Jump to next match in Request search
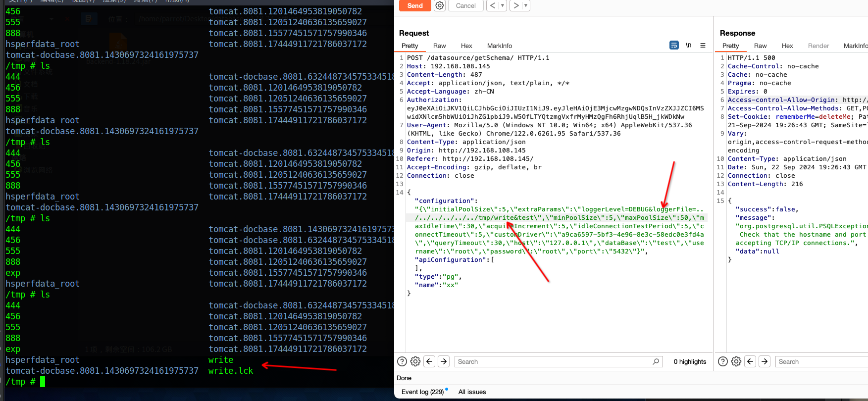The height and width of the screenshot is (401, 868). tap(444, 361)
